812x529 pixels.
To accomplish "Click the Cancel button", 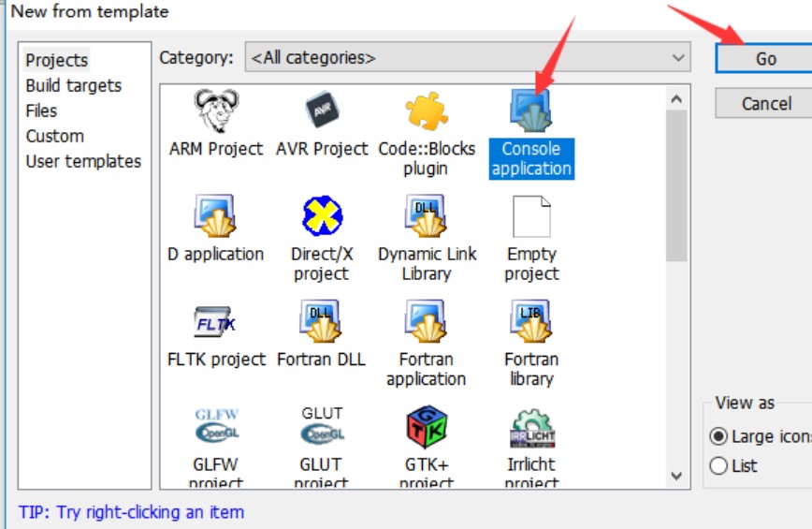I will 766,103.
